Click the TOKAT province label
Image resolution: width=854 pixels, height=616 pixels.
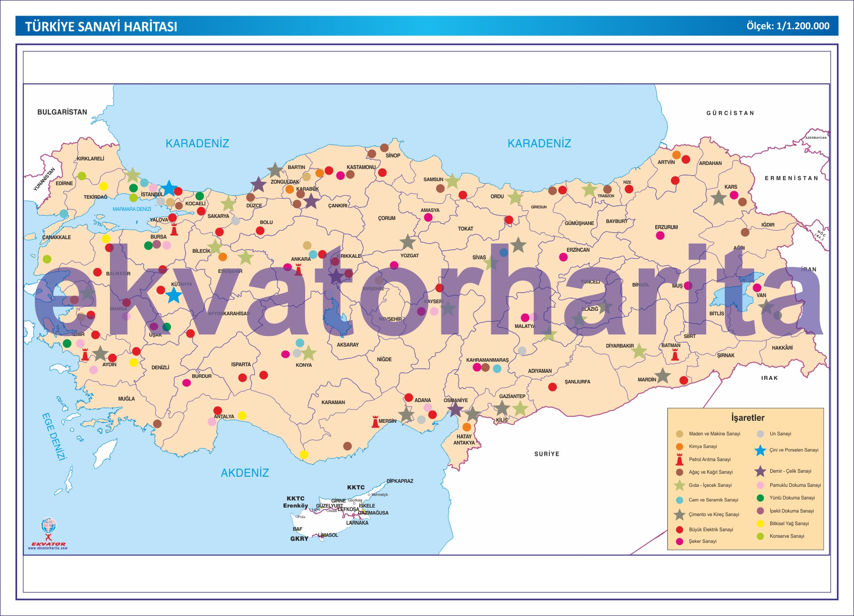pyautogui.click(x=466, y=229)
